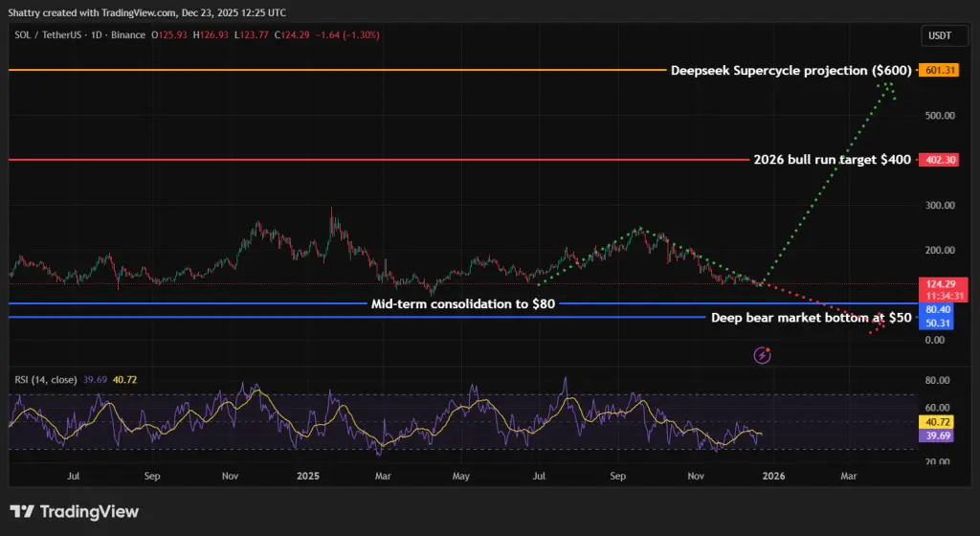
Task: Click the peak of green dotted projection
Action: (x=888, y=84)
